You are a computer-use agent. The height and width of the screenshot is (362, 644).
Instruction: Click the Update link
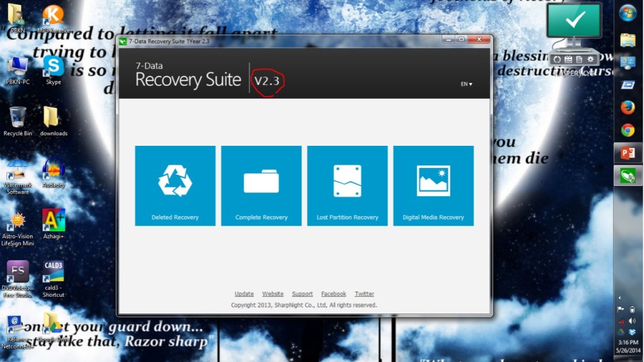pos(244,293)
